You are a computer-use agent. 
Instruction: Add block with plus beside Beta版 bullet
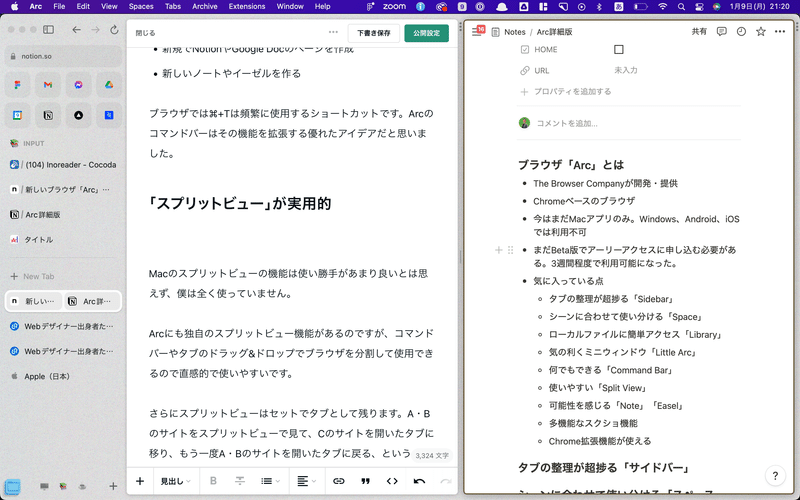[x=498, y=250]
